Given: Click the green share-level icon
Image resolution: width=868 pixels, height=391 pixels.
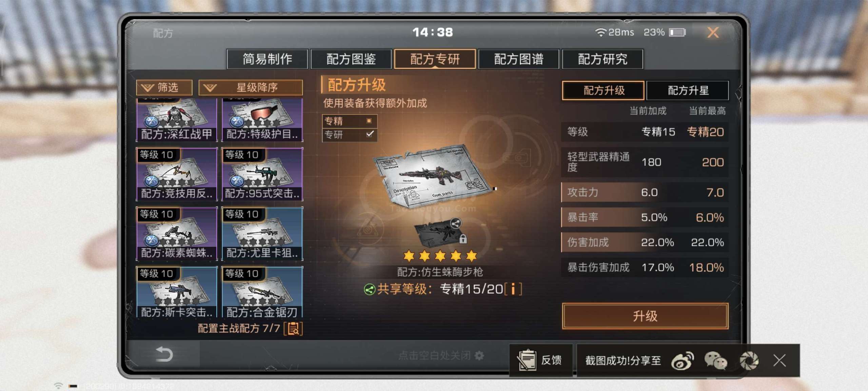Looking at the screenshot, I should coord(369,290).
